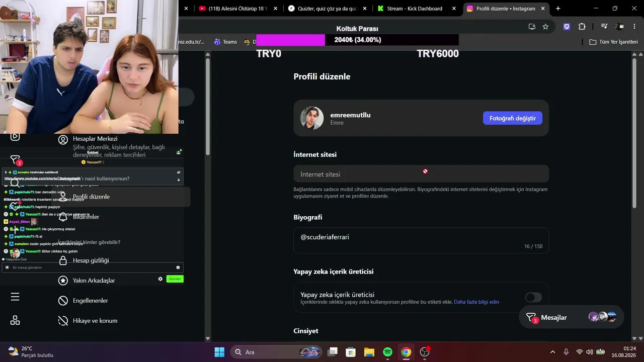Click the Engellenenler blocked icon
The height and width of the screenshot is (362, 644).
[x=63, y=301]
